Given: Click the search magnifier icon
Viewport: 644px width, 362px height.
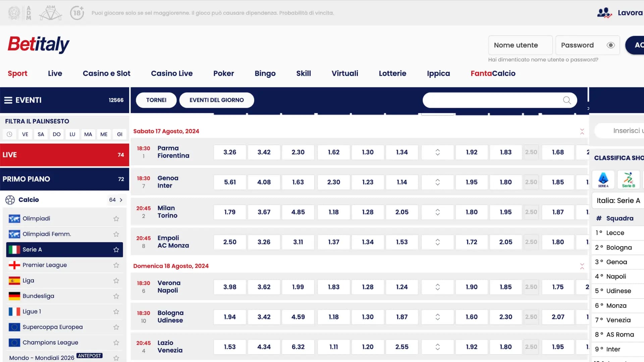Looking at the screenshot, I should tap(567, 100).
